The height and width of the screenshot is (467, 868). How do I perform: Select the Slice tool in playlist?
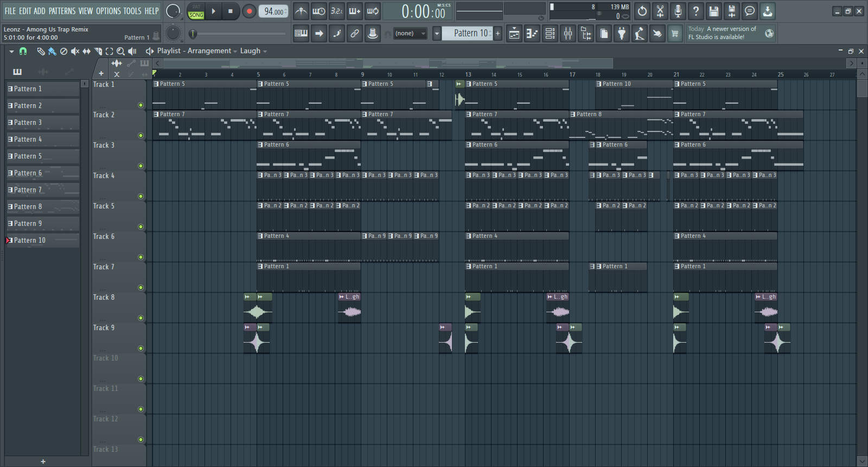pos(98,51)
